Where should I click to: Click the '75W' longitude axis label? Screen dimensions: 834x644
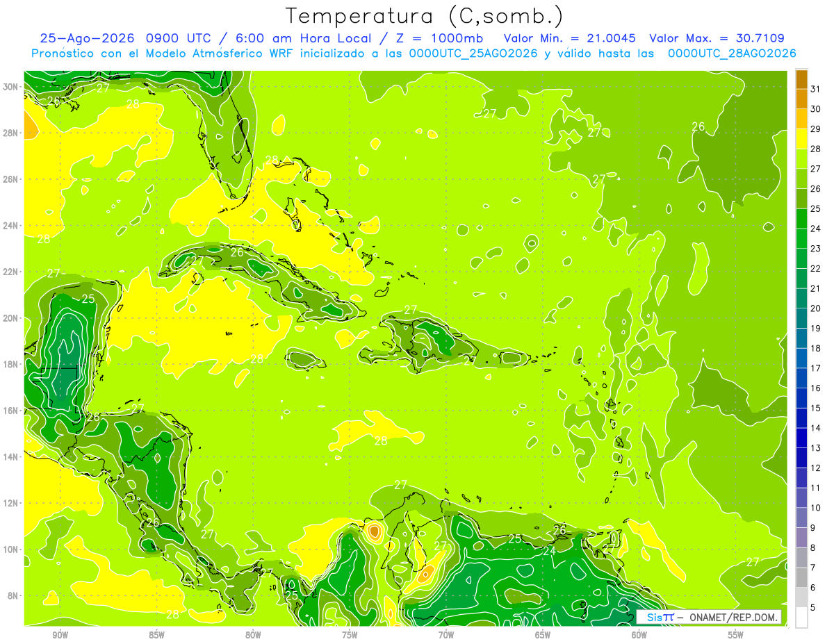tap(350, 635)
